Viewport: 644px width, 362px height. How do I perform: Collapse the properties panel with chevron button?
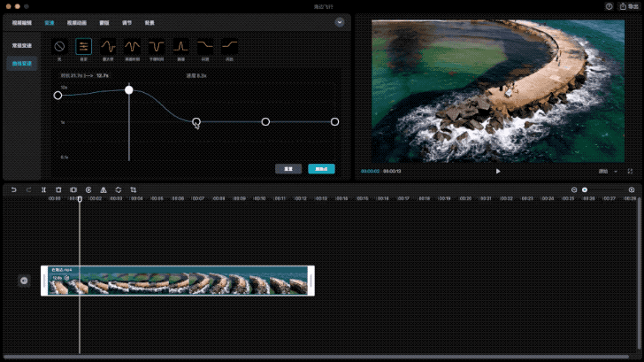(x=340, y=23)
